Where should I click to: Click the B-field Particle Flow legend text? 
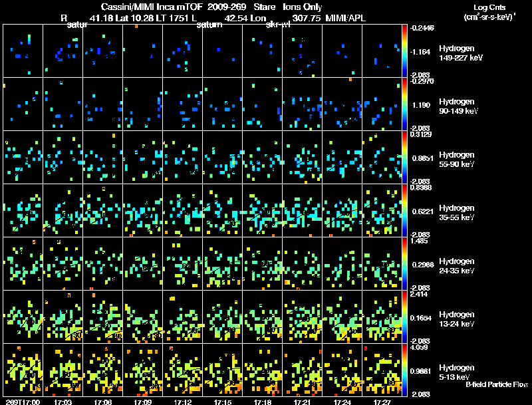(496, 384)
